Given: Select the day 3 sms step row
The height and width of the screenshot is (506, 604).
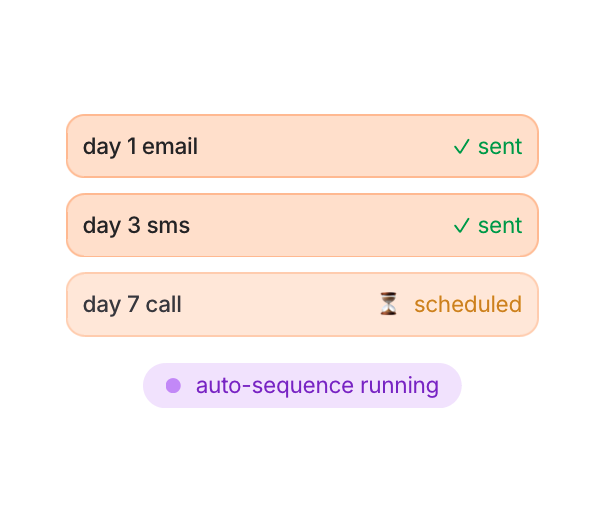Looking at the screenshot, I should coord(302,226).
